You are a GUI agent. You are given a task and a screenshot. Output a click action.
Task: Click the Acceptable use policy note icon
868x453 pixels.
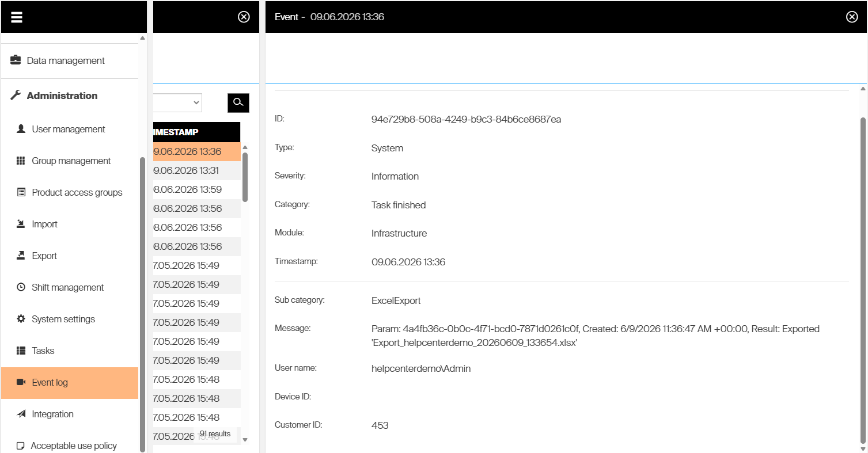coord(21,446)
